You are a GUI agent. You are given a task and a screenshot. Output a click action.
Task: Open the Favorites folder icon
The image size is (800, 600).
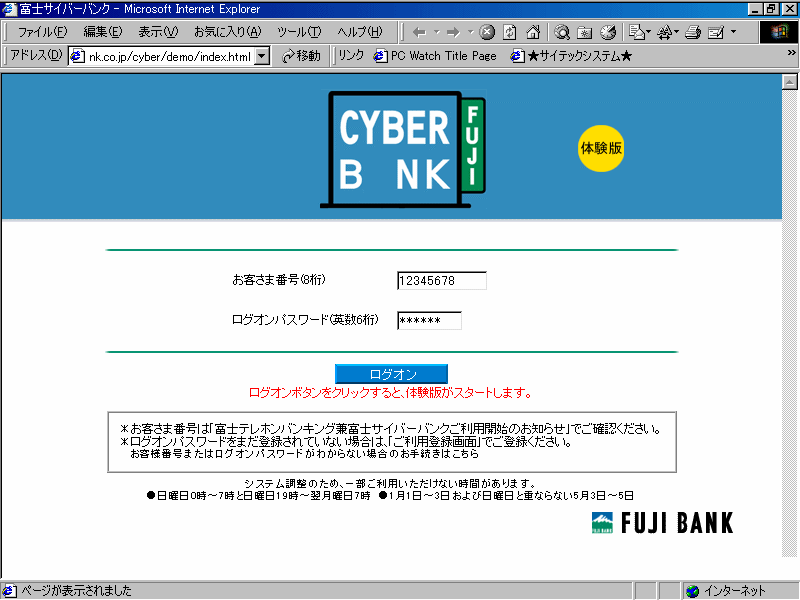point(585,33)
